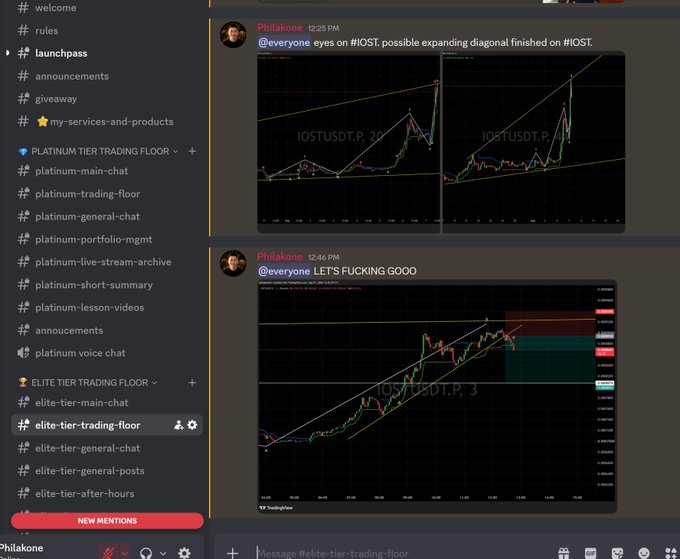Open attachment plus button in message bar
The image size is (680, 559).
pos(232,553)
